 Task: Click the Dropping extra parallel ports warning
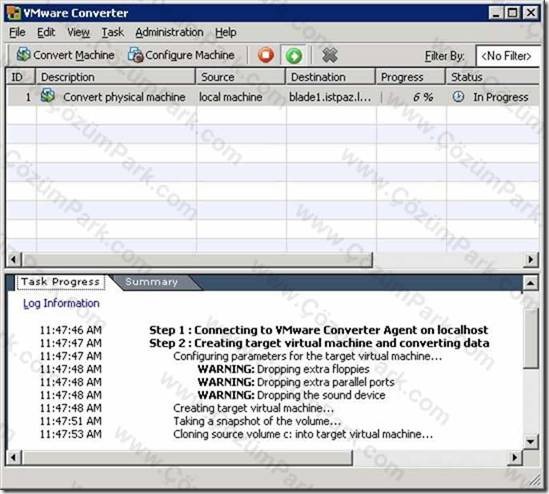(296, 382)
